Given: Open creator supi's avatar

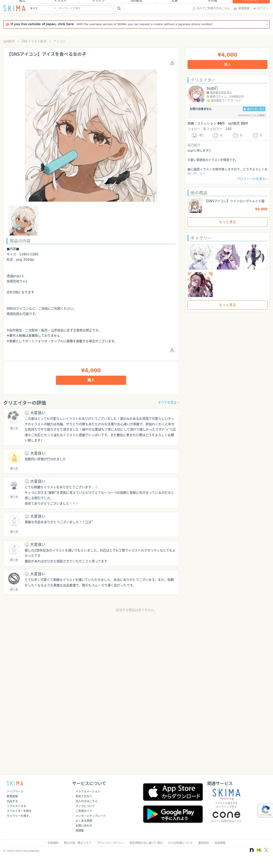Looking at the screenshot, I should point(196,94).
